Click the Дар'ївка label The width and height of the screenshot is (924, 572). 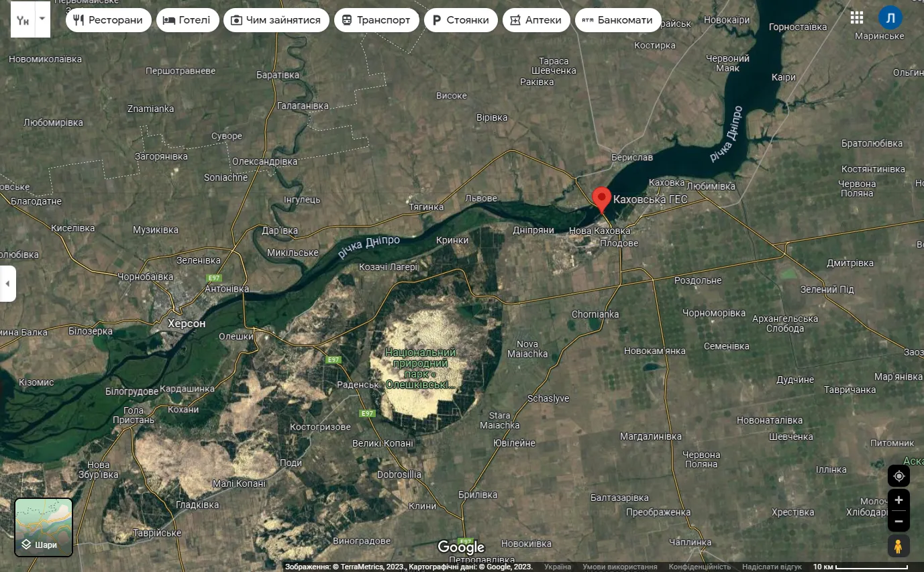(280, 230)
